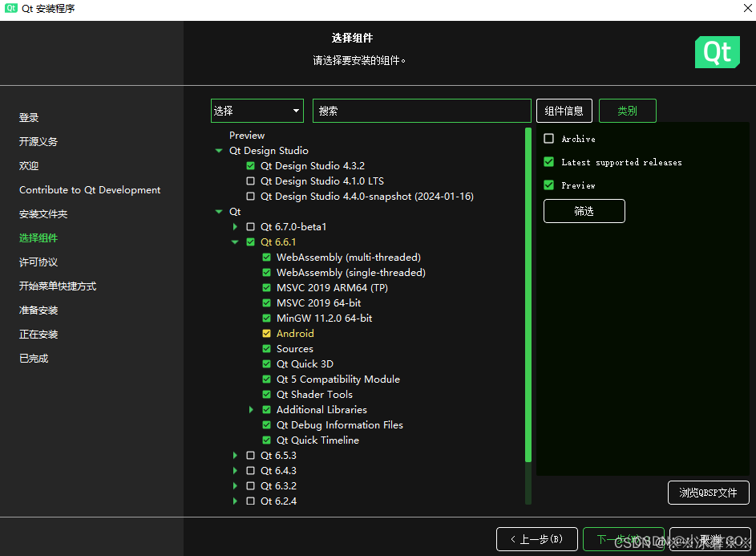
Task: Go to the 许可协议 step
Action: tap(38, 262)
